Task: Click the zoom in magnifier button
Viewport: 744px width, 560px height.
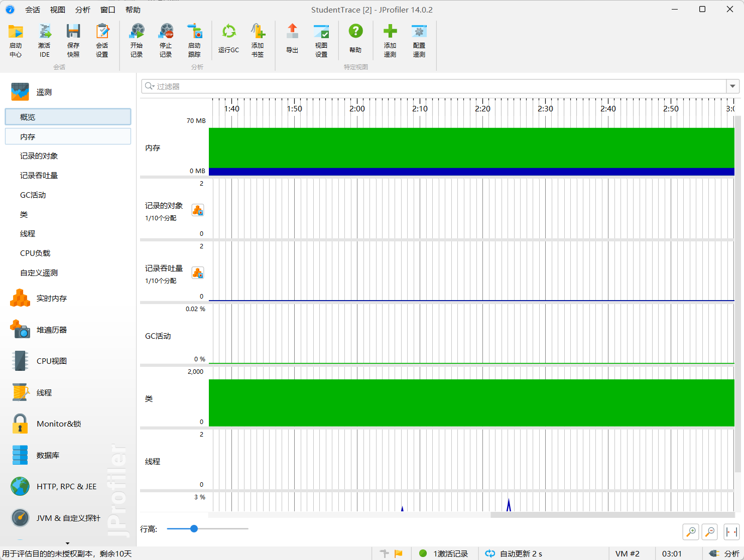Action: (x=691, y=531)
